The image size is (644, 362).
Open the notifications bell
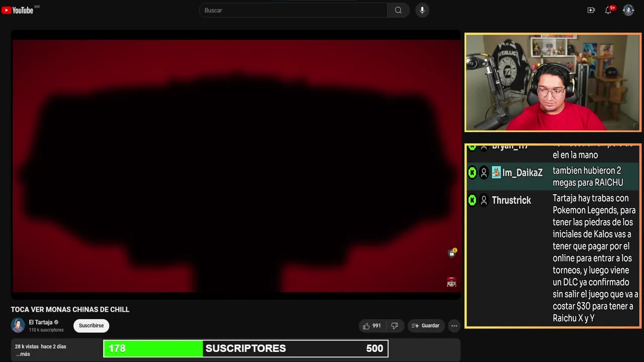coord(609,10)
